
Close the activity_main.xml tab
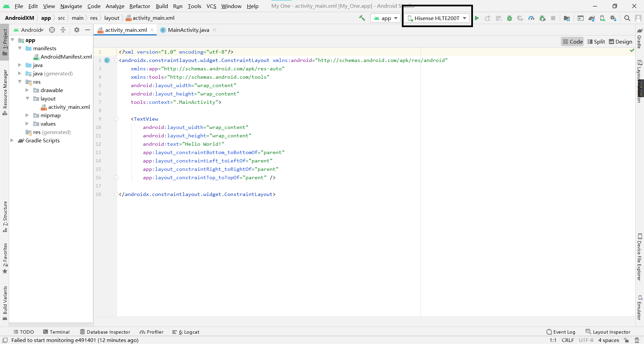point(152,30)
